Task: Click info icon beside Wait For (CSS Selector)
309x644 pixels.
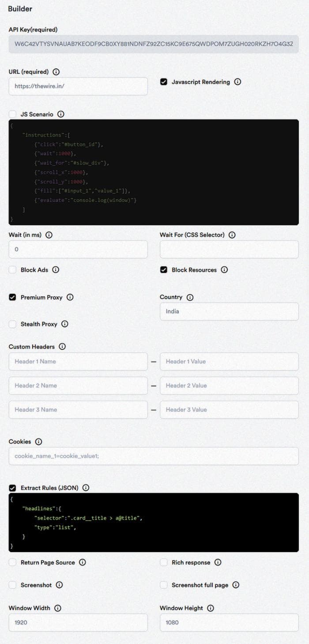Action: 232,235
